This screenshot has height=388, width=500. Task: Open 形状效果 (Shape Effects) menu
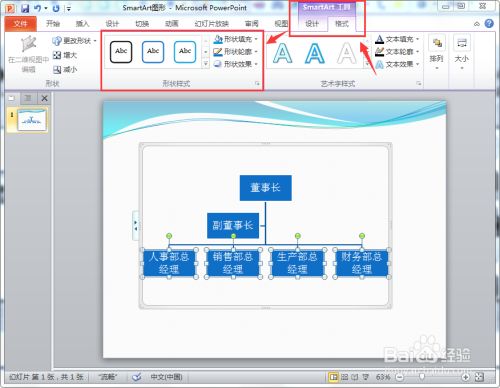pos(236,64)
